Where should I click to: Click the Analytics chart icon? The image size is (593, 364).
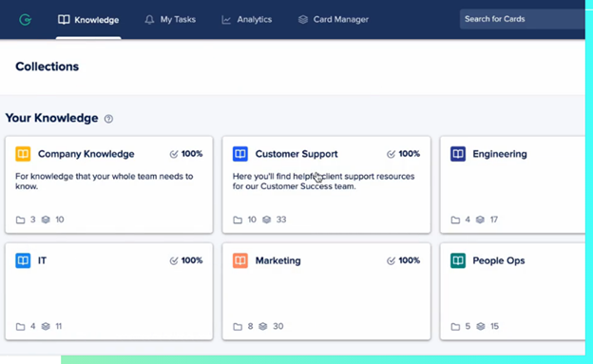226,20
